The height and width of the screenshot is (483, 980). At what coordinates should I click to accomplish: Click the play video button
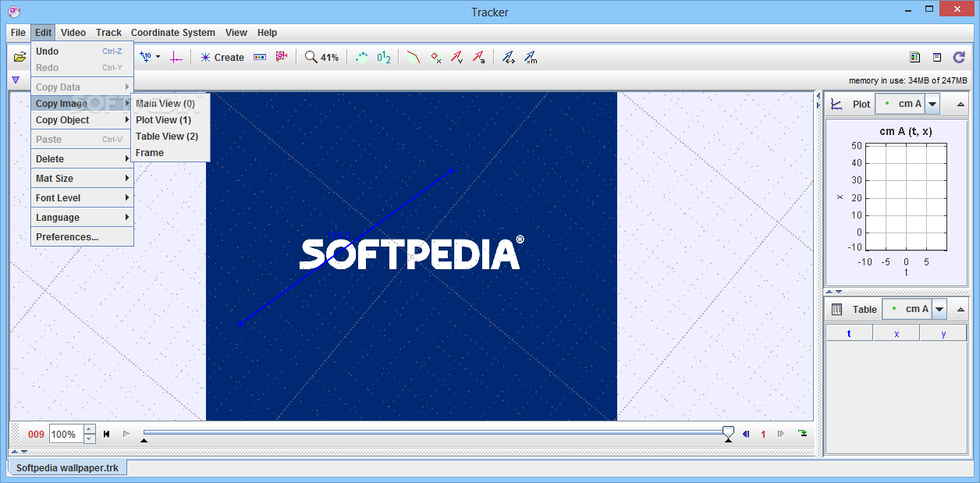point(126,434)
